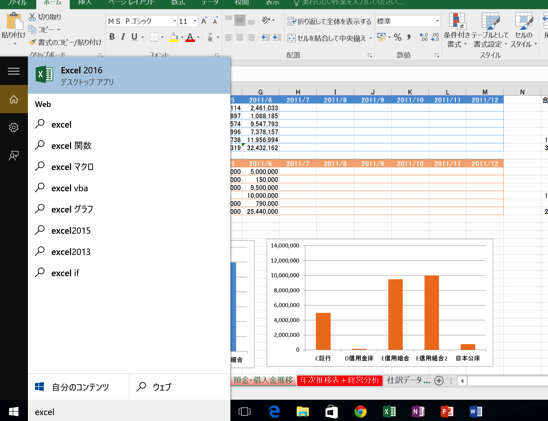Select the 'excel2013' web suggestion

pyautogui.click(x=129, y=252)
